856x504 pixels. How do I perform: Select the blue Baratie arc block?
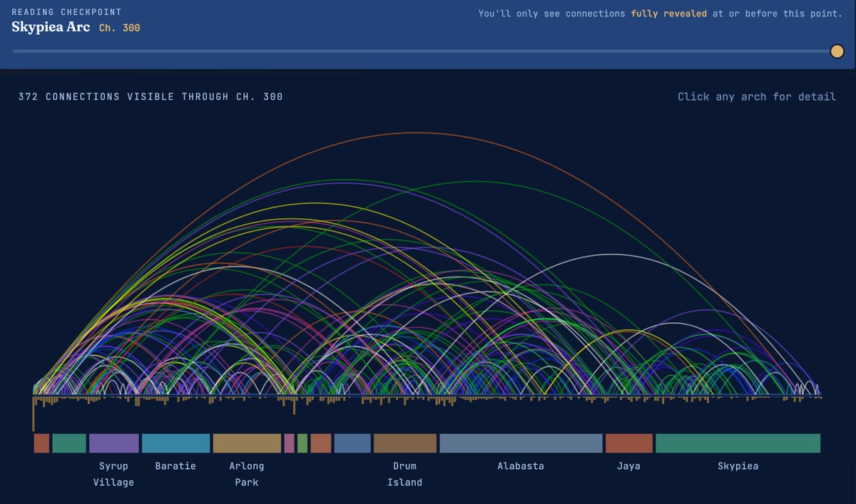tap(175, 443)
